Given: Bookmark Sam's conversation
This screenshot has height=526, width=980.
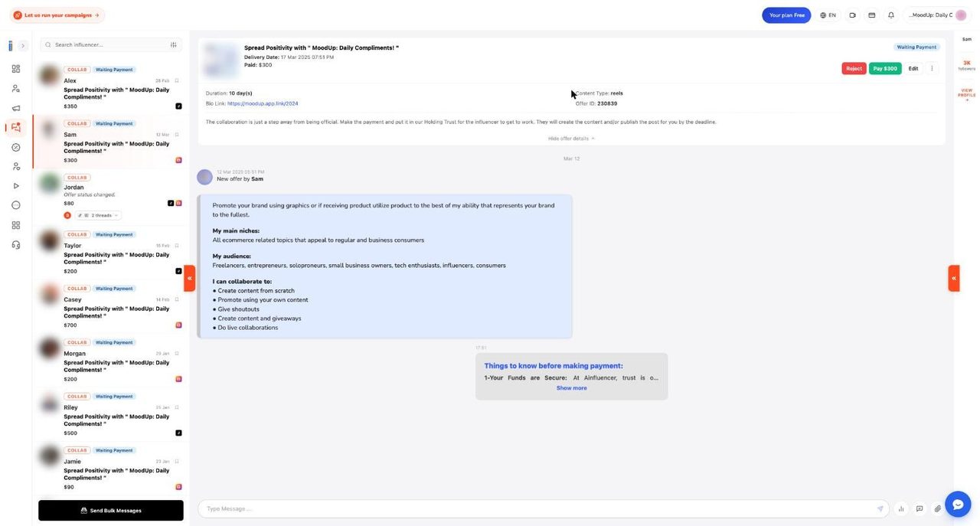Looking at the screenshot, I should [177, 135].
